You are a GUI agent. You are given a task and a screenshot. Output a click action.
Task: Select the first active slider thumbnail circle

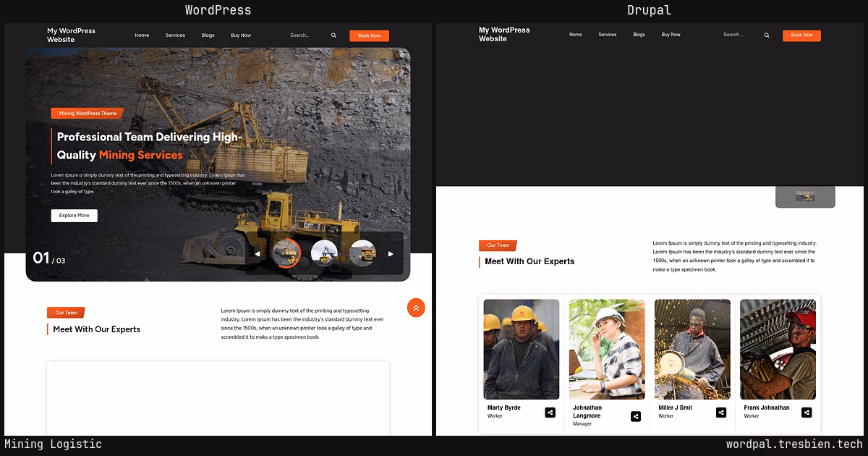coord(286,253)
